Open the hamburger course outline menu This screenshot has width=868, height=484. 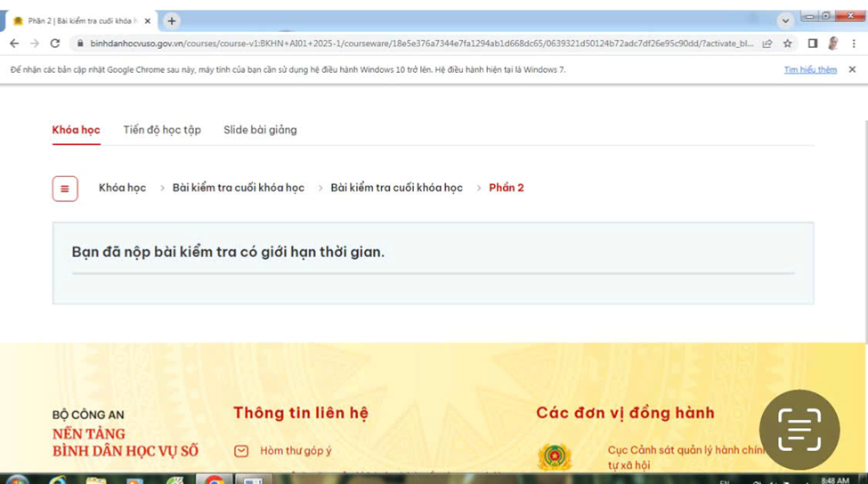65,188
